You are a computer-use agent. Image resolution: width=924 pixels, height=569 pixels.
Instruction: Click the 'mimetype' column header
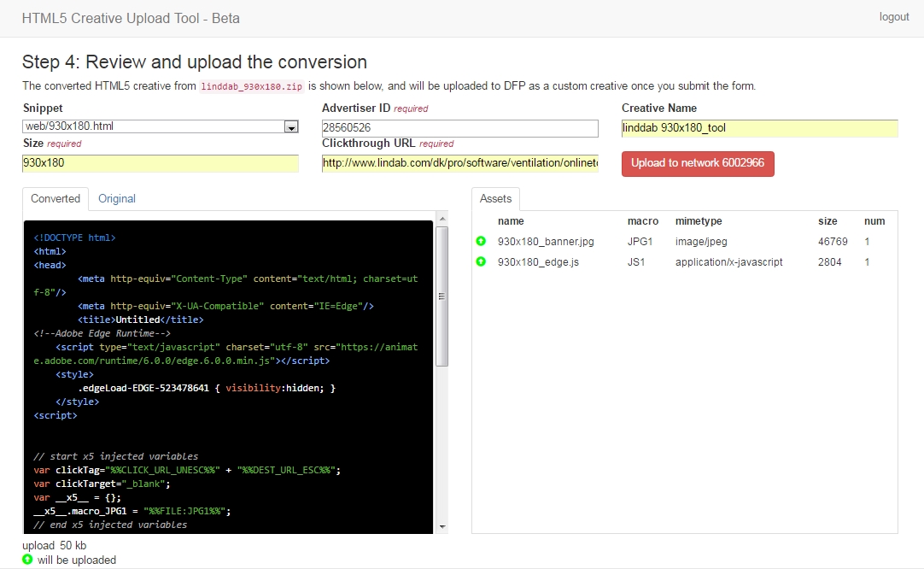coord(699,221)
